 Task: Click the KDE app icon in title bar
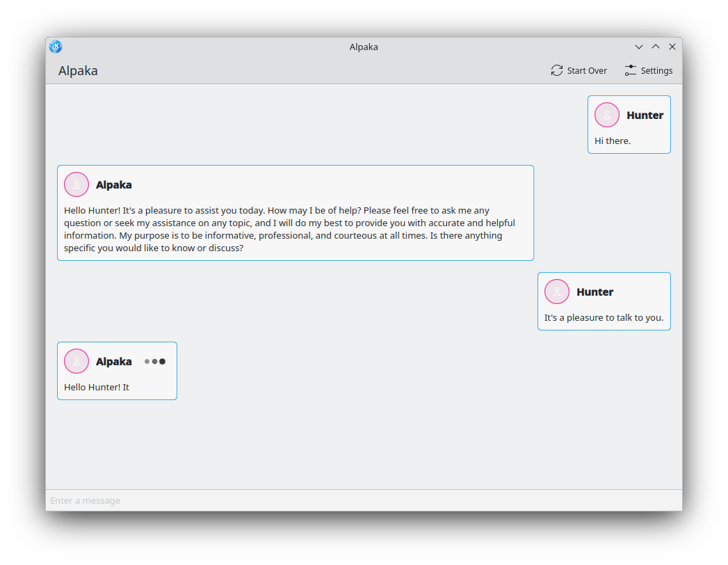tap(56, 47)
